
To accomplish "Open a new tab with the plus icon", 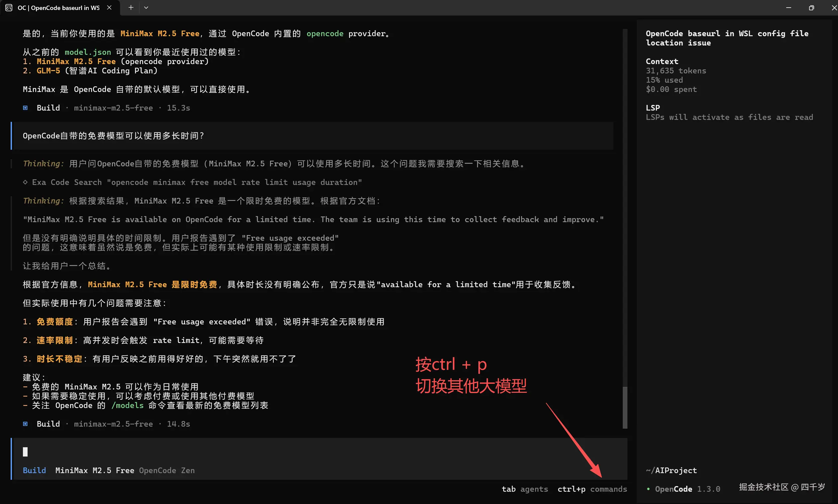I will click(x=131, y=7).
